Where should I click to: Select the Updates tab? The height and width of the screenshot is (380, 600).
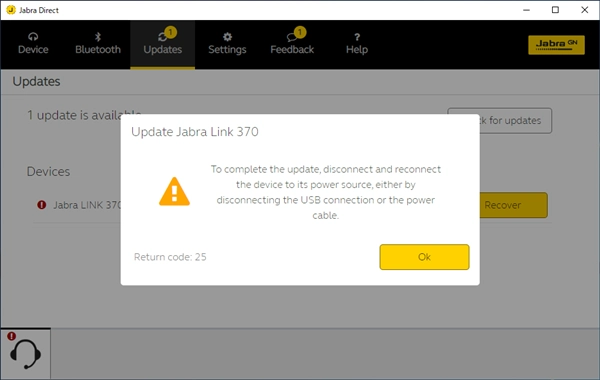click(163, 44)
